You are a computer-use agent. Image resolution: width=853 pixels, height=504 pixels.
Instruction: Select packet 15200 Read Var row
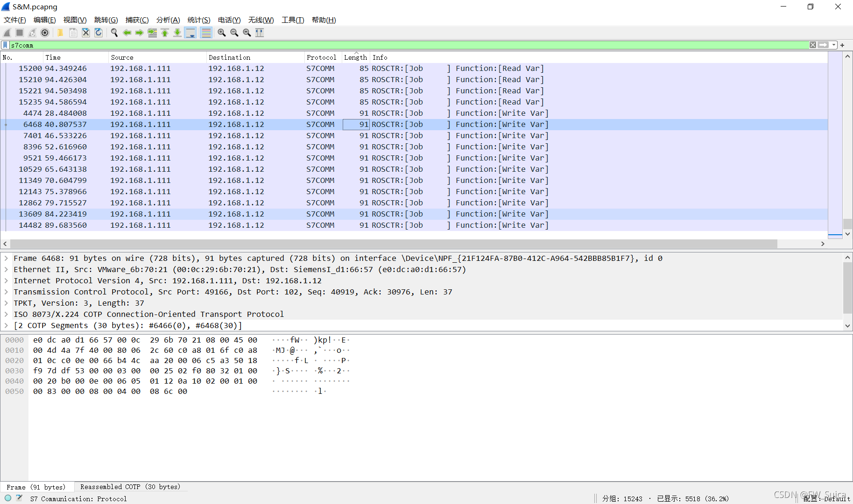click(414, 68)
